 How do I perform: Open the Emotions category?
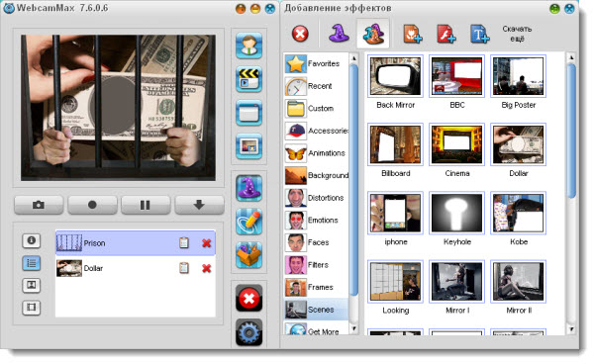(x=316, y=220)
